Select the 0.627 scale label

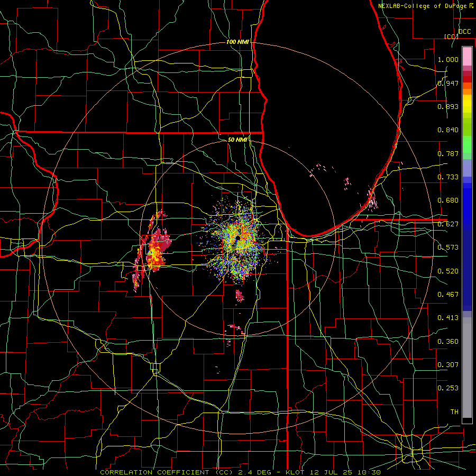pos(448,224)
